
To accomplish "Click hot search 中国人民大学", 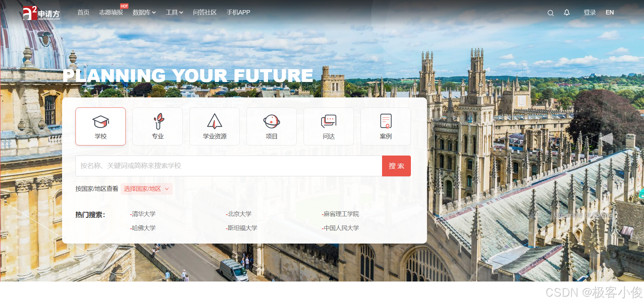I will click(340, 228).
